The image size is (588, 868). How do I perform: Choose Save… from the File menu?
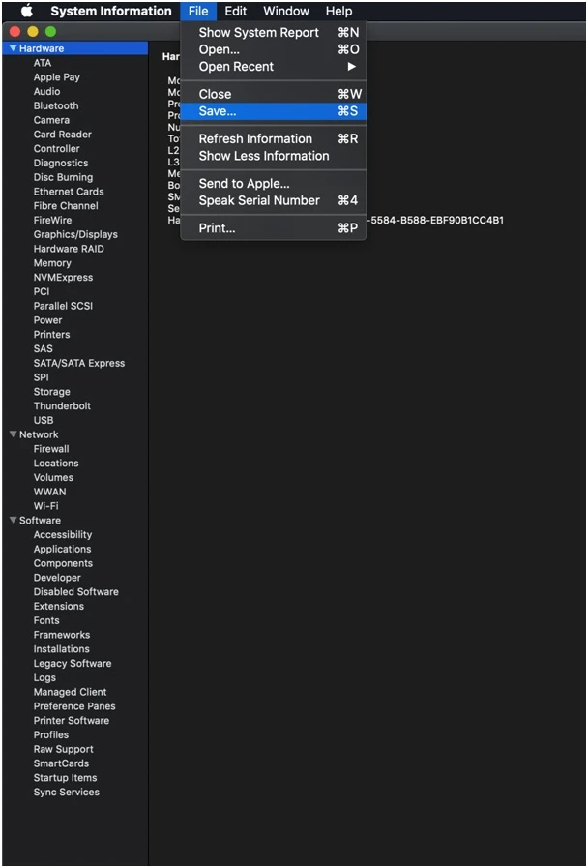(x=218, y=111)
